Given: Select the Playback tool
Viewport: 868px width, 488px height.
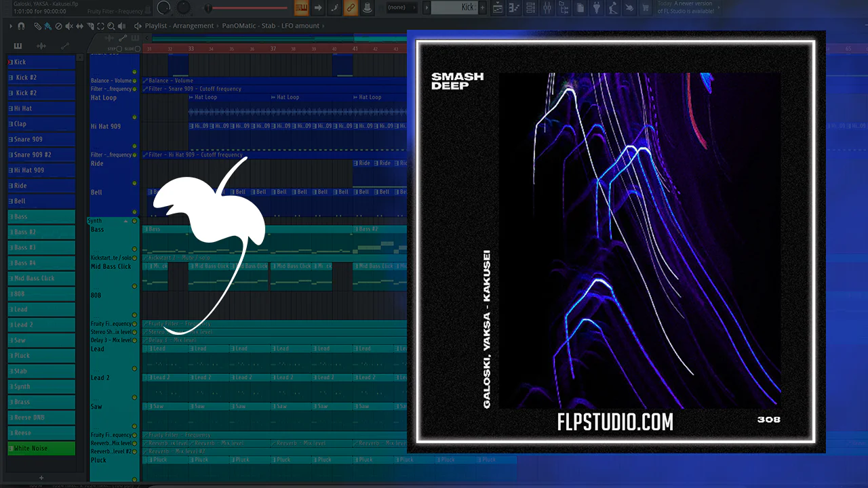Looking at the screenshot, I should coord(122,26).
